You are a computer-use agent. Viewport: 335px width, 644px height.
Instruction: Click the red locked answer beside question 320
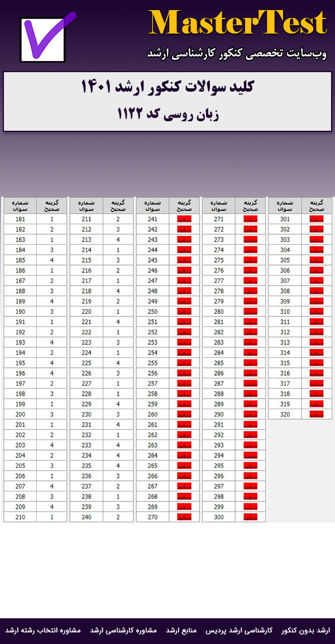(317, 414)
